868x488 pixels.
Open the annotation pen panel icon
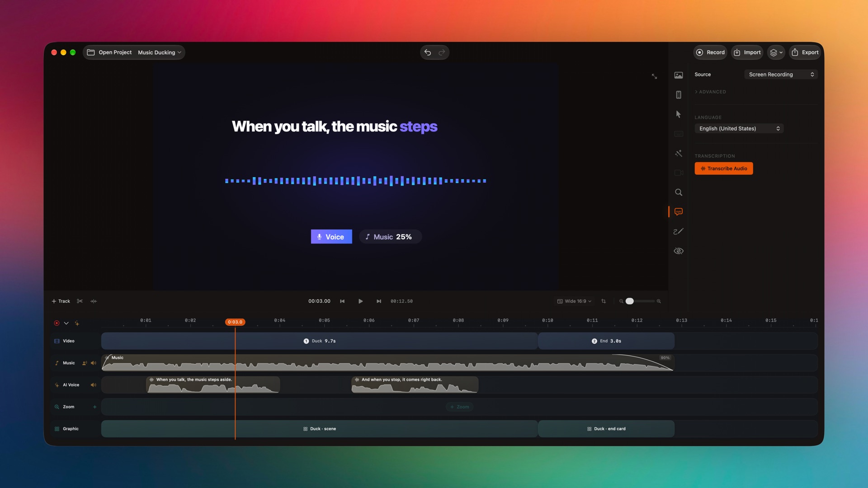point(678,231)
